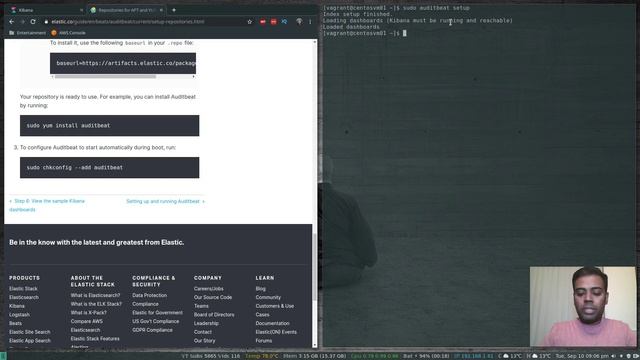Open the Elastic Stack footer link
The width and height of the screenshot is (640, 360).
tap(23, 289)
